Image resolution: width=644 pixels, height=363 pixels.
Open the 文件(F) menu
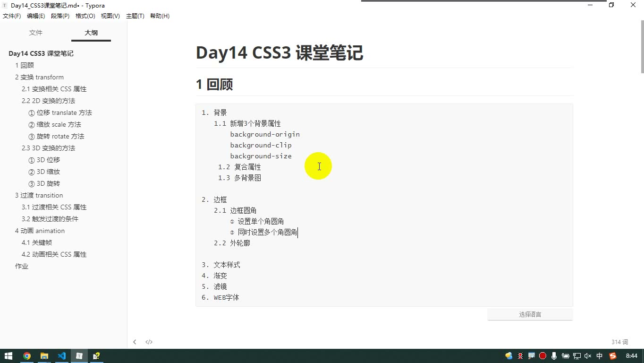click(12, 16)
